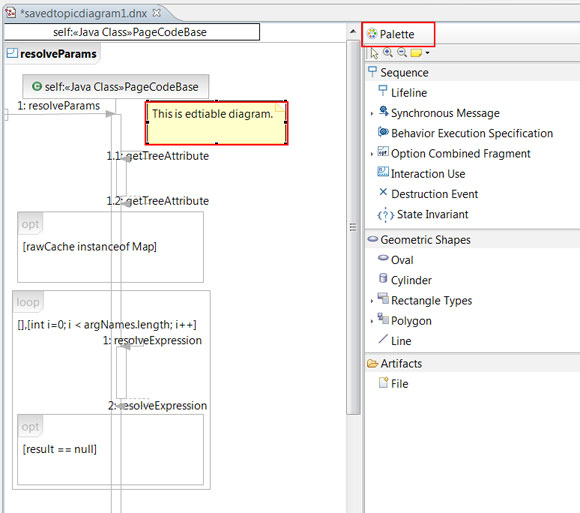Select the State Invariant tool
Viewport: 580px width, 513px height.
tap(423, 214)
